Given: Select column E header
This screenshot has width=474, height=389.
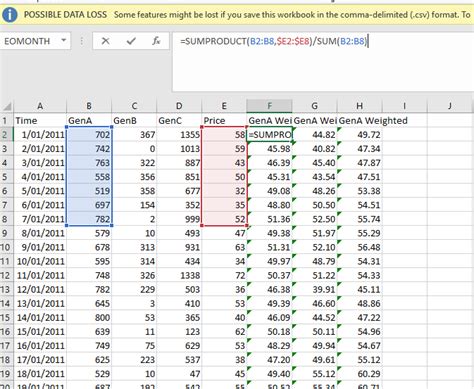Looking at the screenshot, I should click(224, 106).
